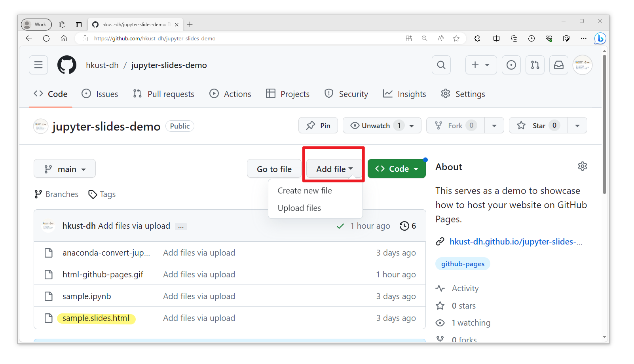
Task: Open the hamburger navigation menu icon
Action: [38, 65]
